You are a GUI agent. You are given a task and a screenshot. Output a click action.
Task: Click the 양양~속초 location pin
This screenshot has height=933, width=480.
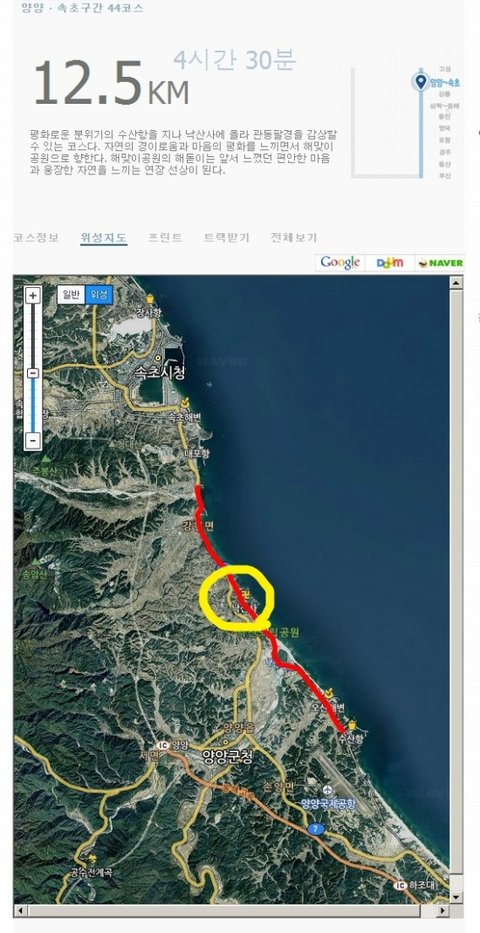[x=421, y=82]
